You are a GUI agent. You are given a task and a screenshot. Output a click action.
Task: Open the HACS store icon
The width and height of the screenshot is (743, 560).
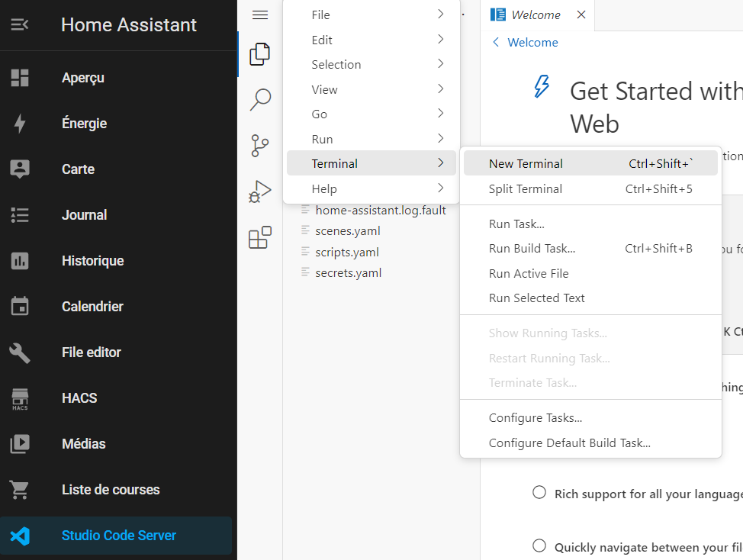20,398
